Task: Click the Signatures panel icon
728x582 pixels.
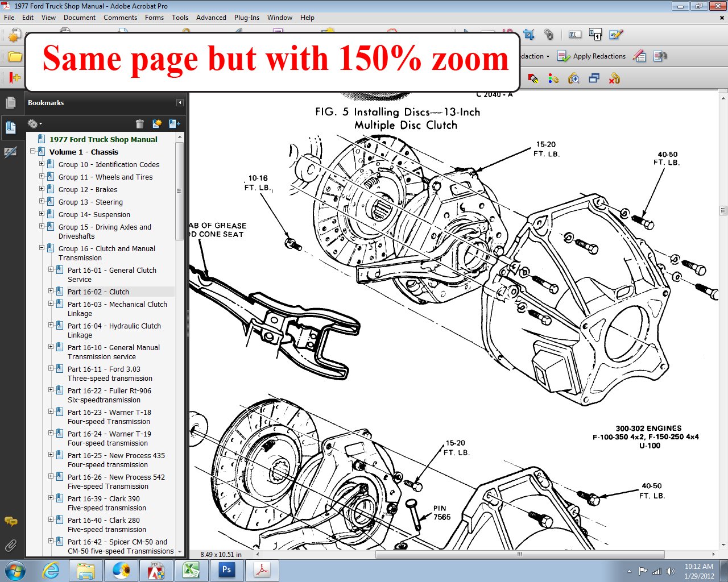Action: tap(10, 152)
